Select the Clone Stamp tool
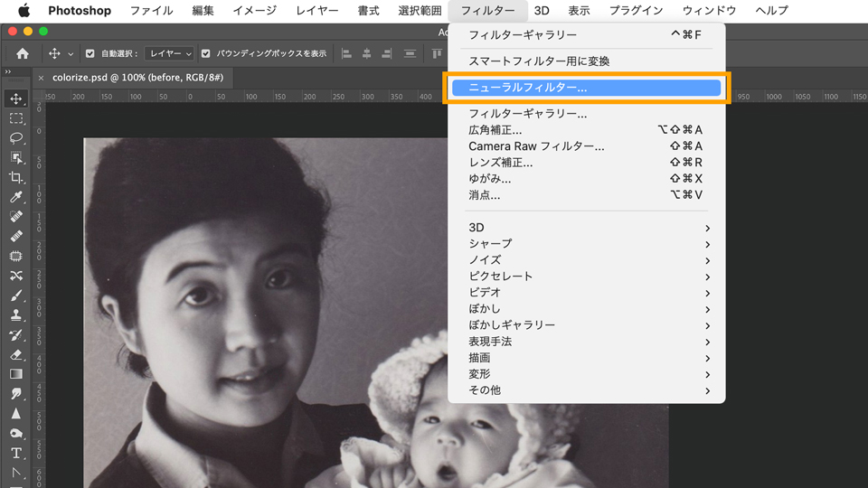868x488 pixels. (x=16, y=314)
